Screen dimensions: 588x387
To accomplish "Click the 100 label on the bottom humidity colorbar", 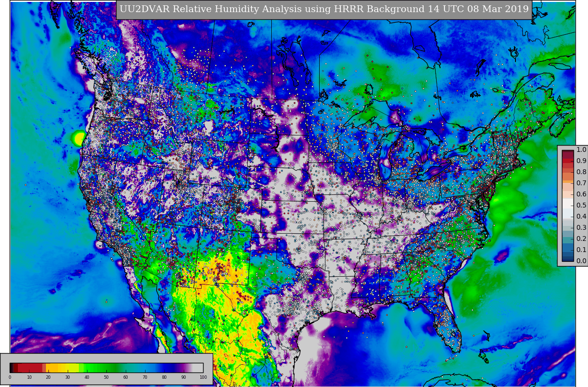I will pos(203,377).
